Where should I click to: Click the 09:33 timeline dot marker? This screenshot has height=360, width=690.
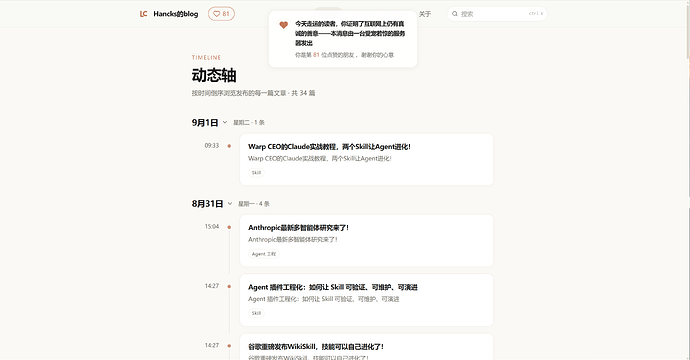(229, 146)
